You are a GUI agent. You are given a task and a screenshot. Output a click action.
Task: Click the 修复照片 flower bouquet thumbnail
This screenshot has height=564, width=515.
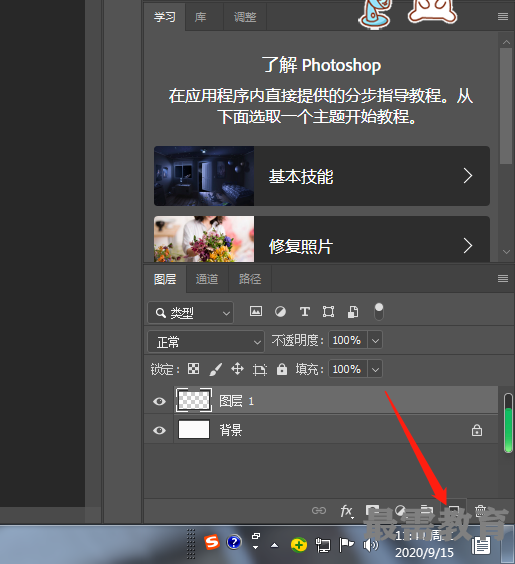(x=204, y=239)
